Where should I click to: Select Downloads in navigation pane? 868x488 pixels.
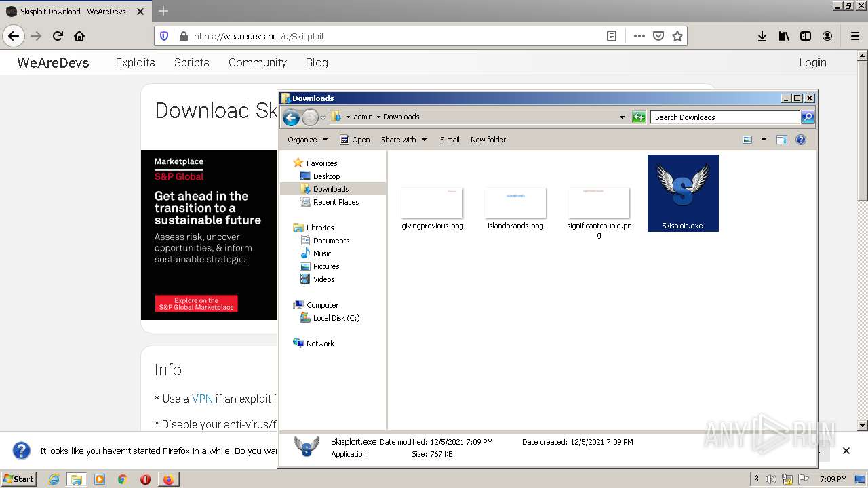(x=331, y=189)
